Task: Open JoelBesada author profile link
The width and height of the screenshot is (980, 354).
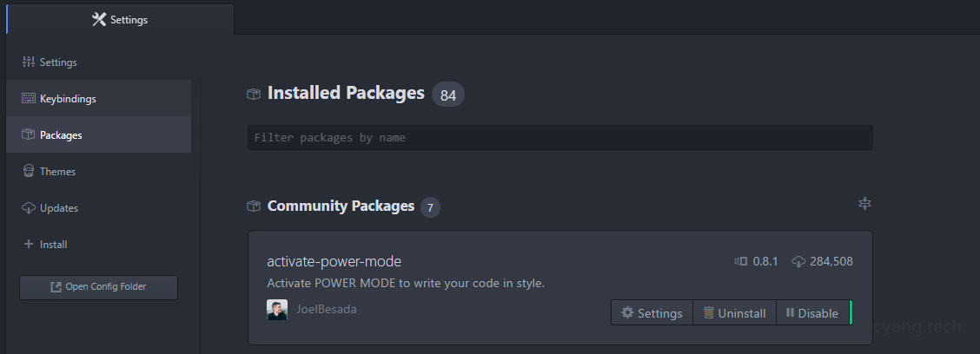Action: coord(327,310)
